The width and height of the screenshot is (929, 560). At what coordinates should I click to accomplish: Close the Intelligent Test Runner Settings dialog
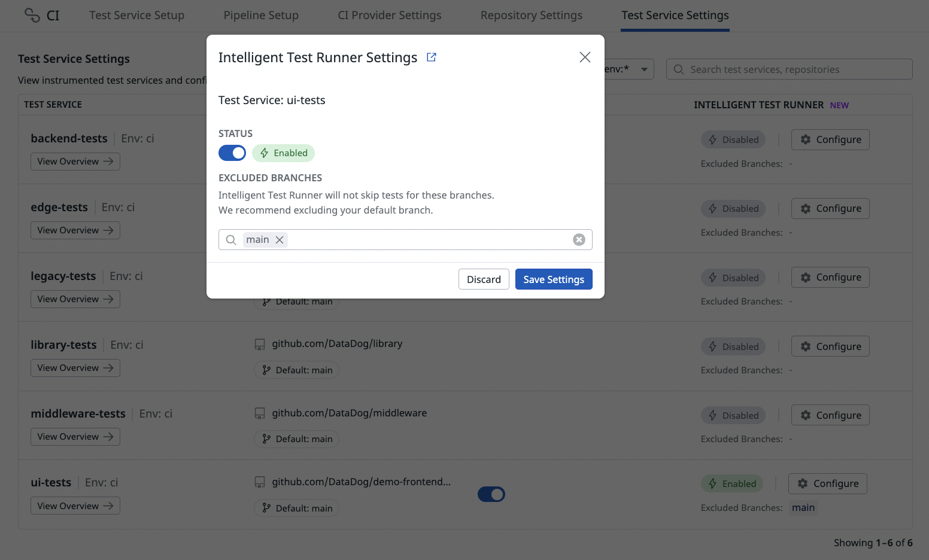(x=585, y=57)
